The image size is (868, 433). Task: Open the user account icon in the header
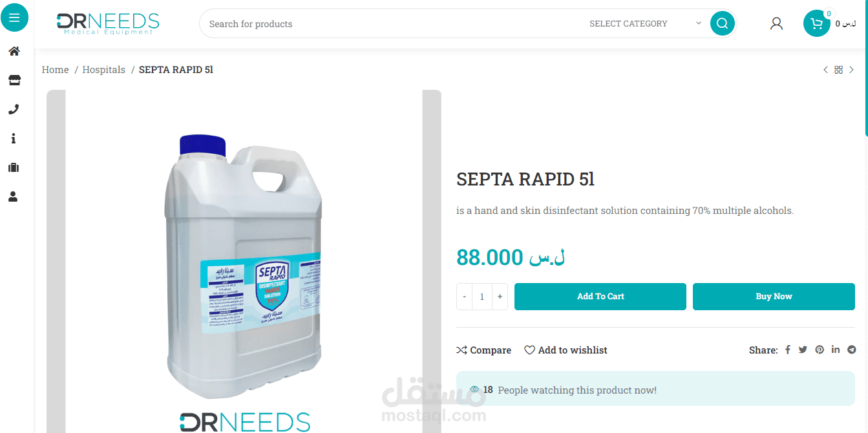(777, 24)
